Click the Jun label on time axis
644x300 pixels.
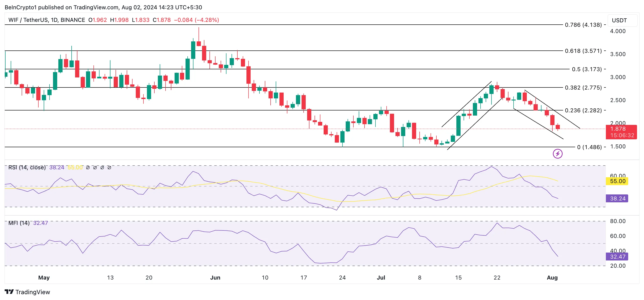coord(215,277)
